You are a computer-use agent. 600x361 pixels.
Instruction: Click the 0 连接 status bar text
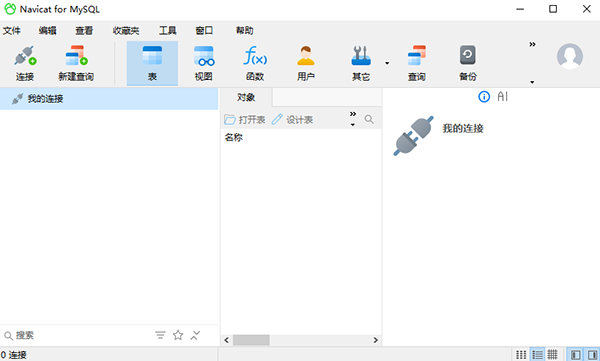click(x=14, y=355)
